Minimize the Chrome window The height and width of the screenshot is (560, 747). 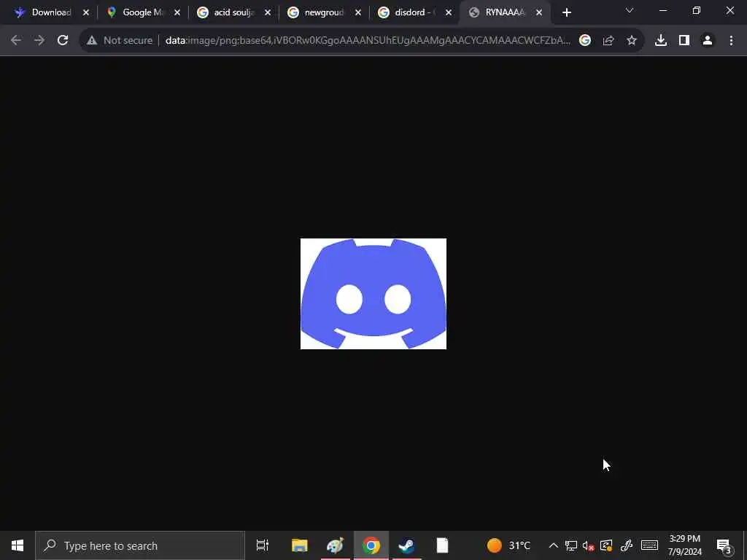(662, 10)
